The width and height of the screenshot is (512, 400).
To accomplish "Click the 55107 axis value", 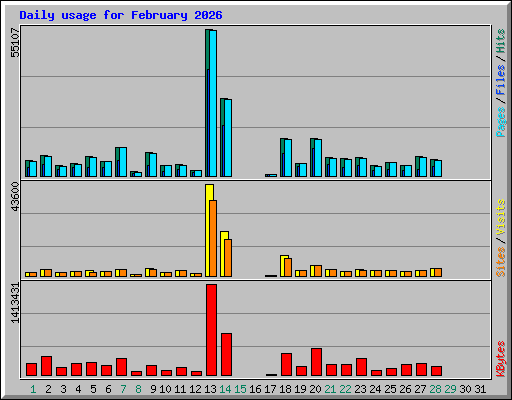I will 15,43.
